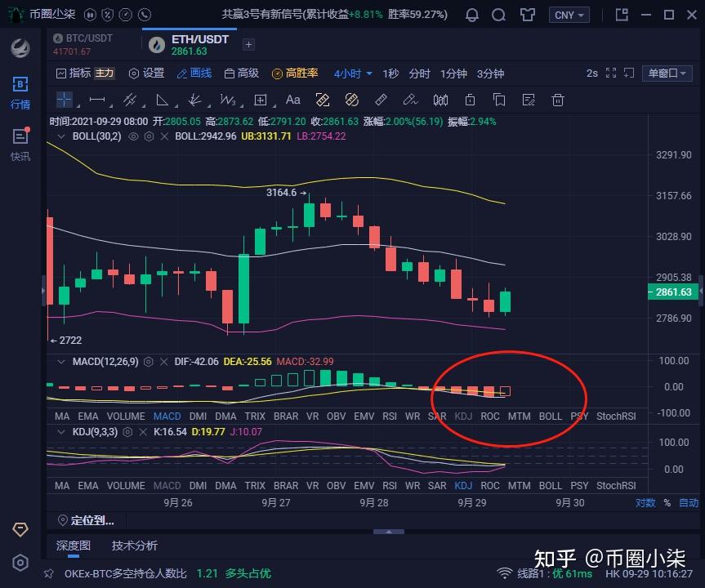
Task: Select the horizontal line drawing tool
Action: click(x=97, y=100)
